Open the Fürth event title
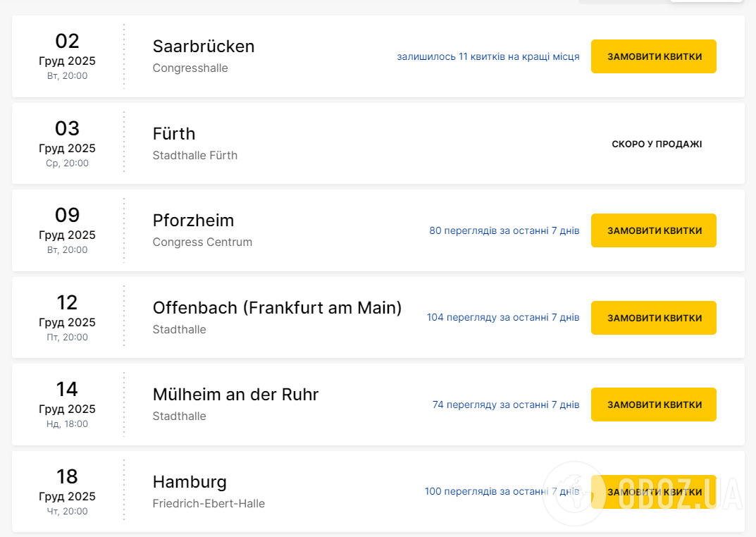This screenshot has width=756, height=537. [x=174, y=134]
